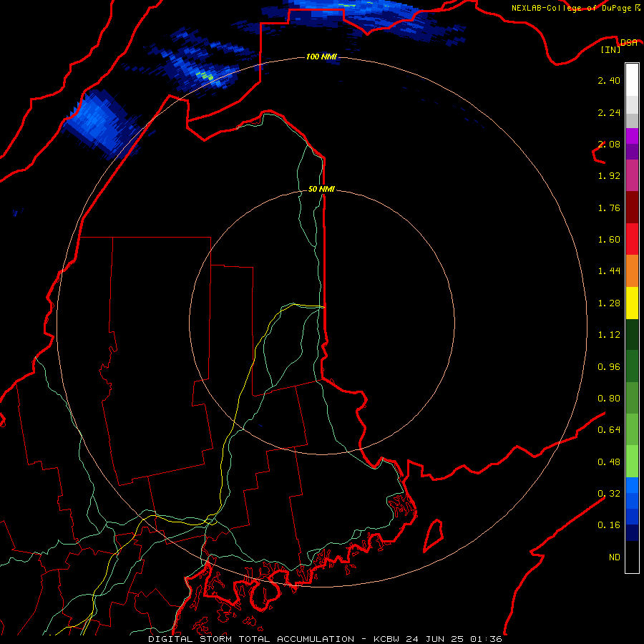644x644 pixels.
Task: Click the 0.80 legend value
Action: point(609,399)
